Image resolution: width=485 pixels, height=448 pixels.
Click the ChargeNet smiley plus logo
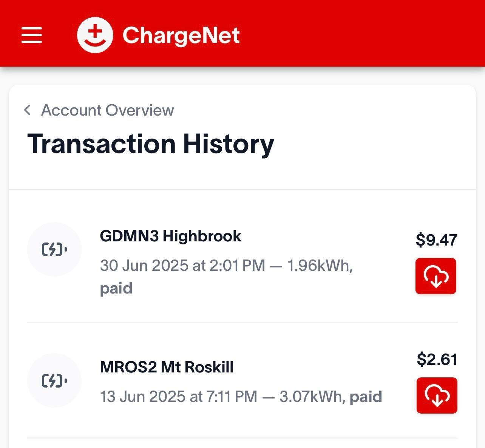[x=95, y=35]
